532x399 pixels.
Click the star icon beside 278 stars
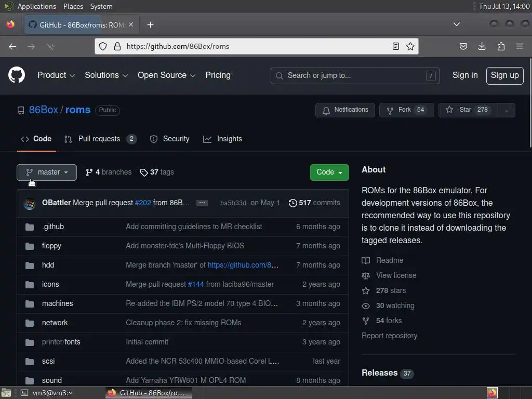click(366, 291)
